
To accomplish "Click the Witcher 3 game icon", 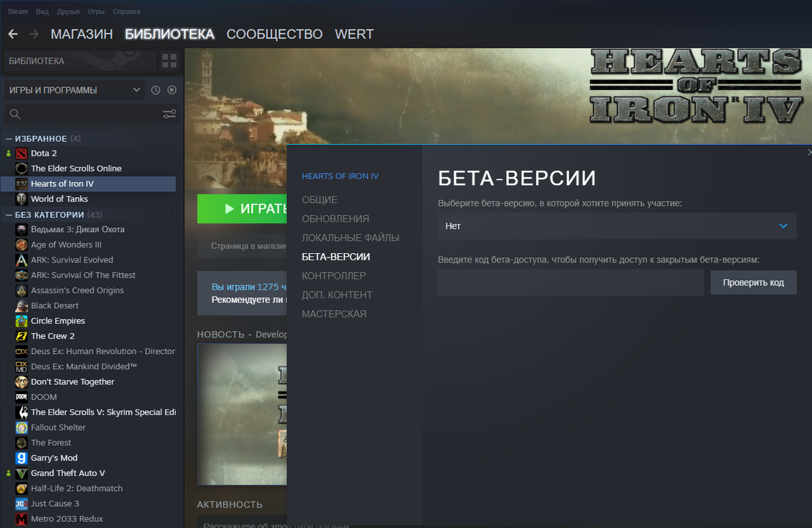I will tap(21, 229).
